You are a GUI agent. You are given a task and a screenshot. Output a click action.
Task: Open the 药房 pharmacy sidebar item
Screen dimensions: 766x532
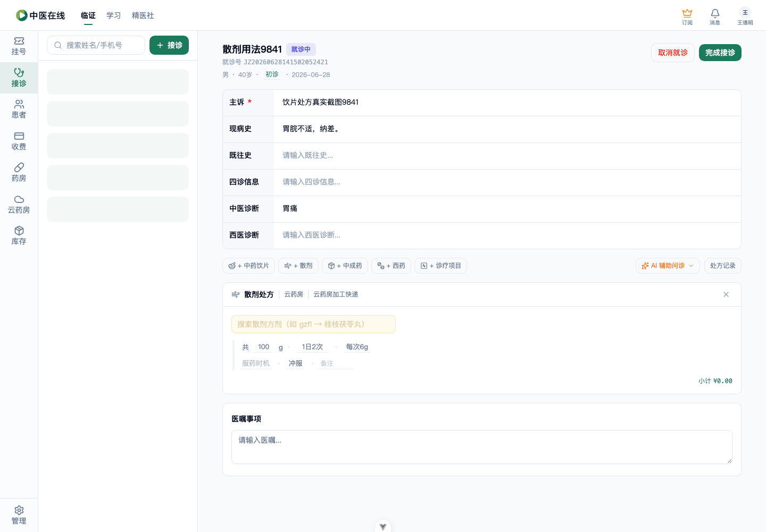tap(19, 173)
